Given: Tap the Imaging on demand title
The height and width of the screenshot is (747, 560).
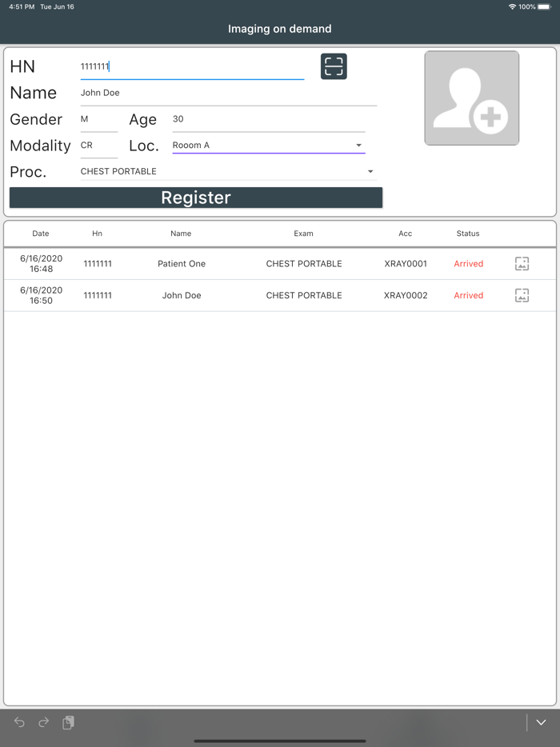Looking at the screenshot, I should (280, 29).
